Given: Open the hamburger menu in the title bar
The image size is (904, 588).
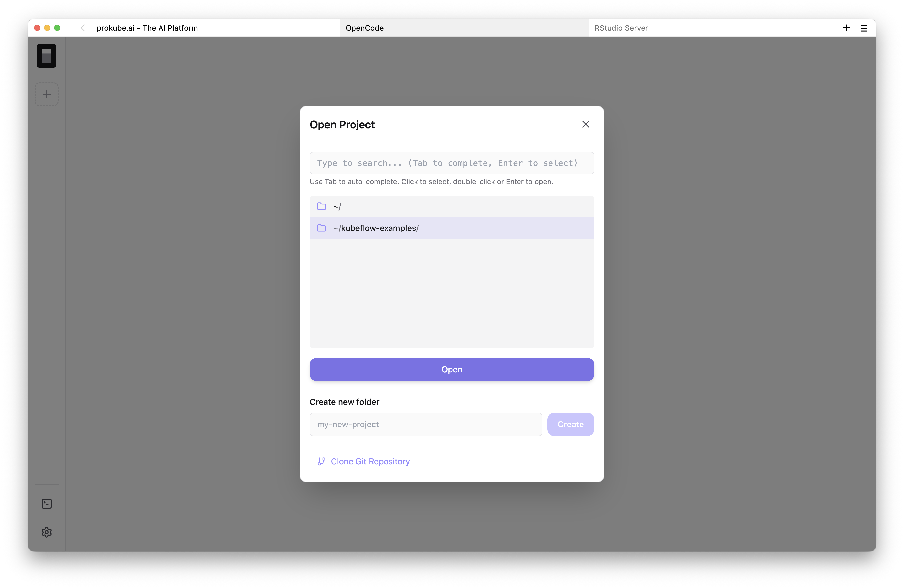Looking at the screenshot, I should click(x=864, y=28).
